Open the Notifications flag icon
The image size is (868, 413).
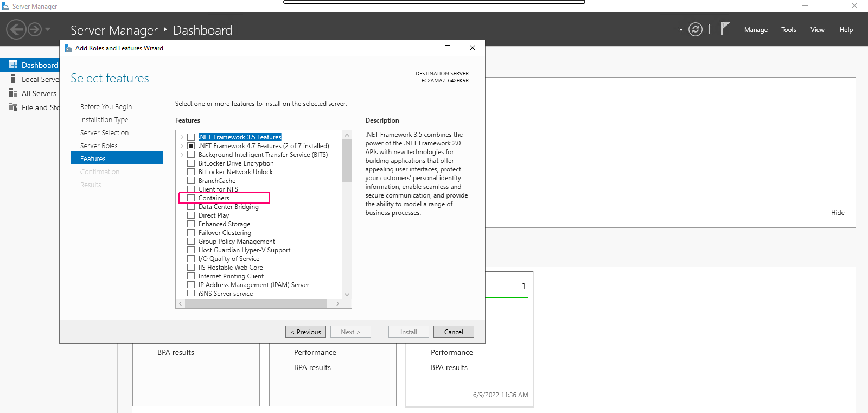click(x=725, y=28)
